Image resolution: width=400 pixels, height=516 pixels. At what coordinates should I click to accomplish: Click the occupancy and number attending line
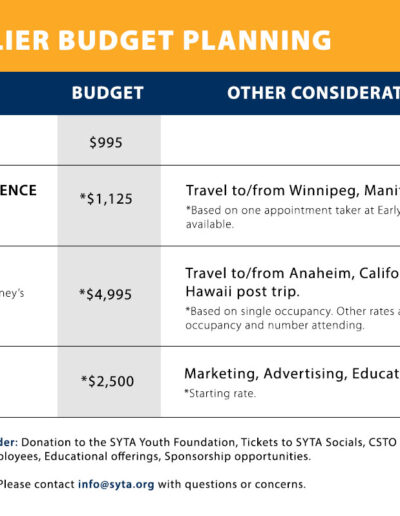[275, 325]
